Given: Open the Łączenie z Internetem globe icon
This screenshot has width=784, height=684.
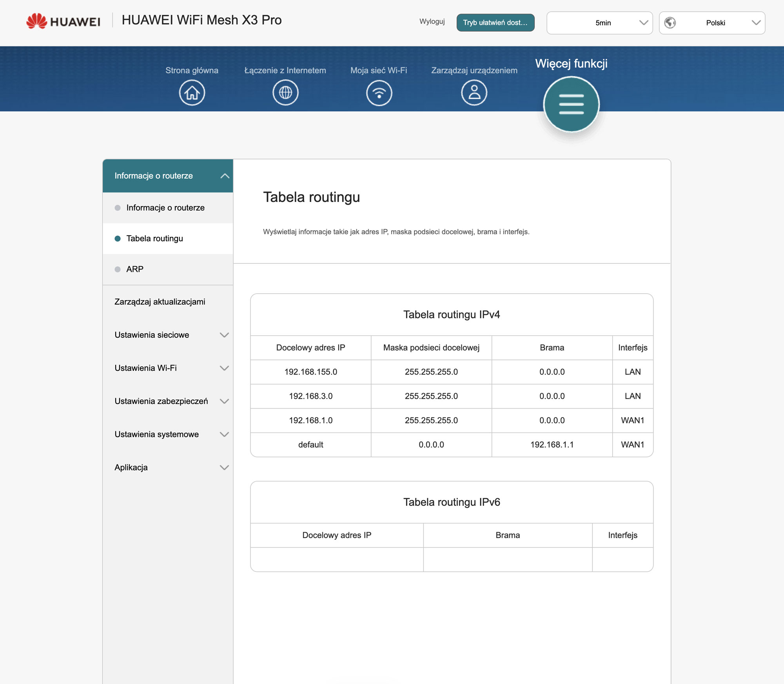Looking at the screenshot, I should [x=285, y=93].
